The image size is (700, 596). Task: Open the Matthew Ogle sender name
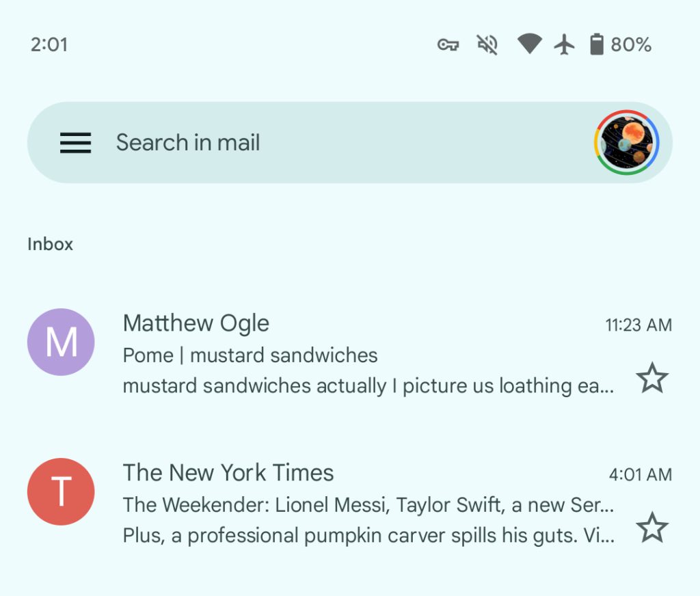point(196,323)
